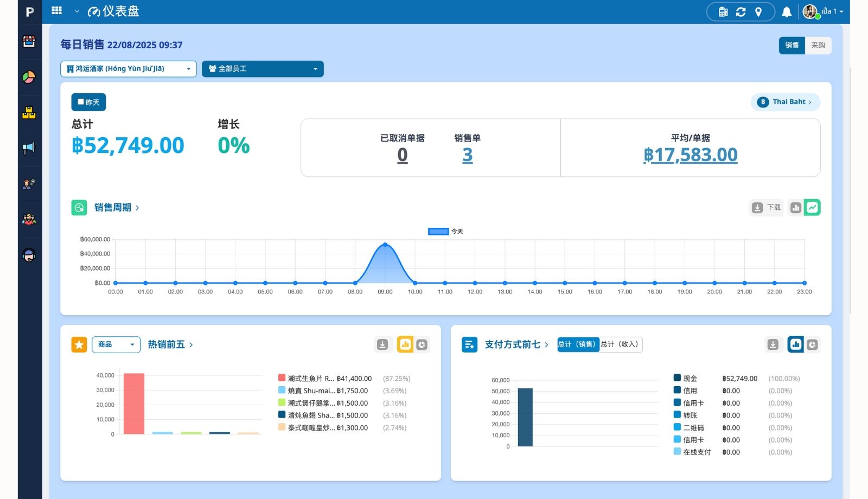Open the 商品 category dropdown
The height and width of the screenshot is (499, 868).
(116, 344)
